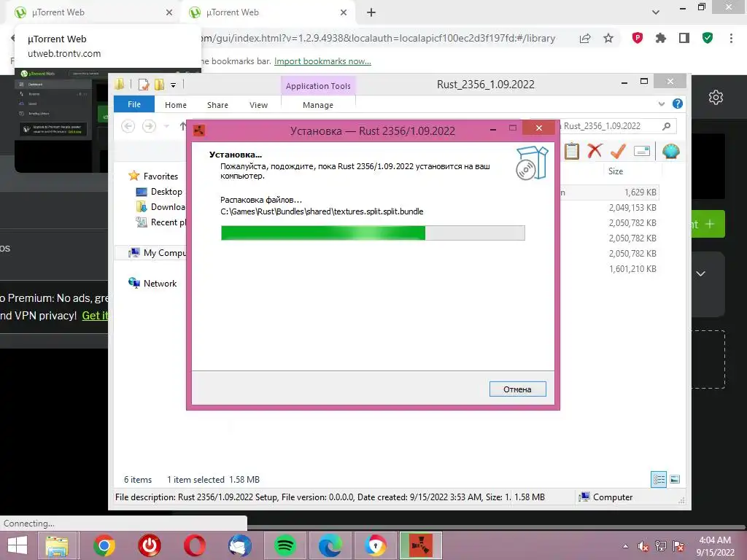Click the Size column header
The width and height of the screenshot is (747, 560).
click(x=616, y=171)
